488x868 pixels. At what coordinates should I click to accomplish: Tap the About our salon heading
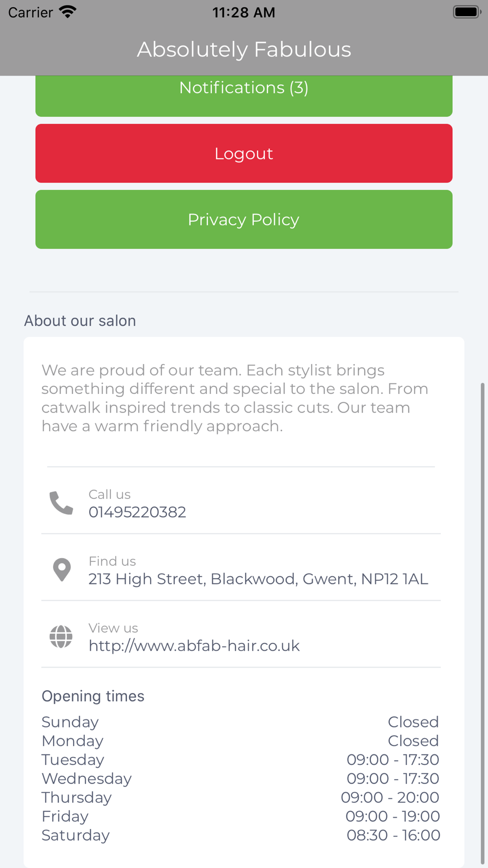coord(80,321)
